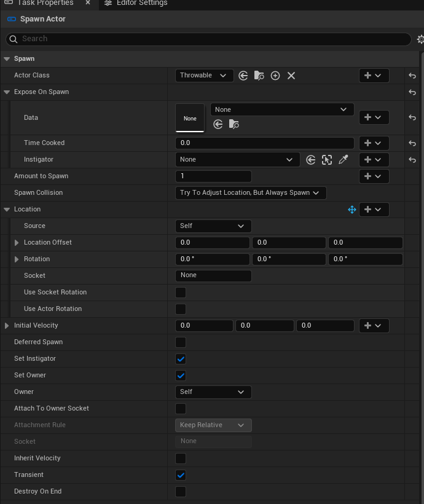Open the Amount to Spawn bind plus menu

(374, 176)
